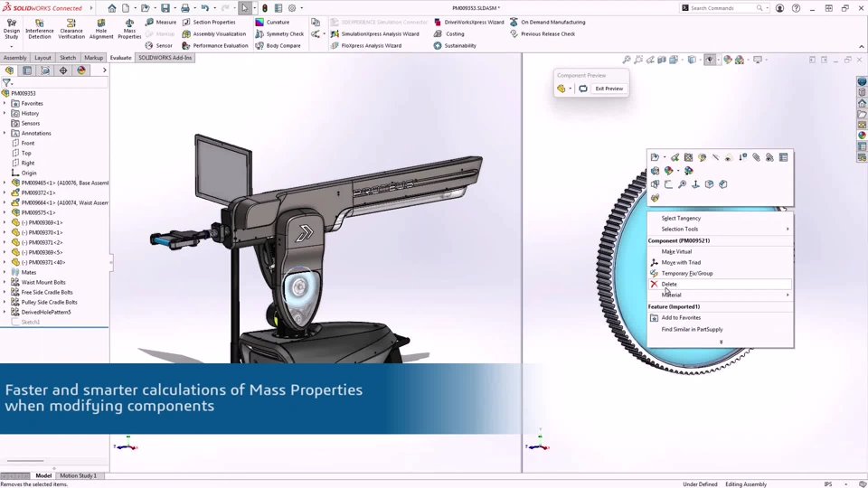Expand Pulley Side Cradle Bolts folder
Screen dimensions: 868x488
tap(5, 302)
